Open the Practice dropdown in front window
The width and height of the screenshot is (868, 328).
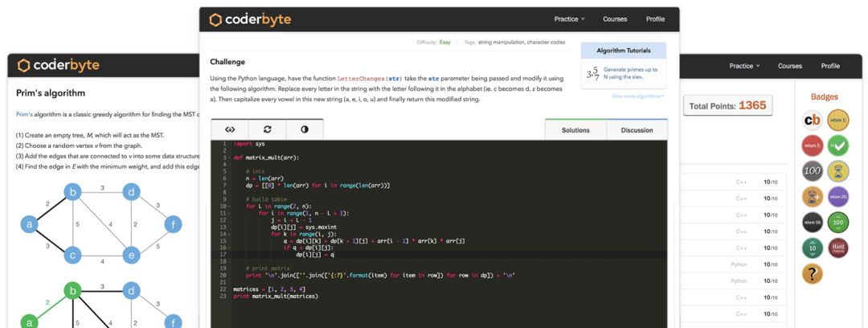[569, 19]
